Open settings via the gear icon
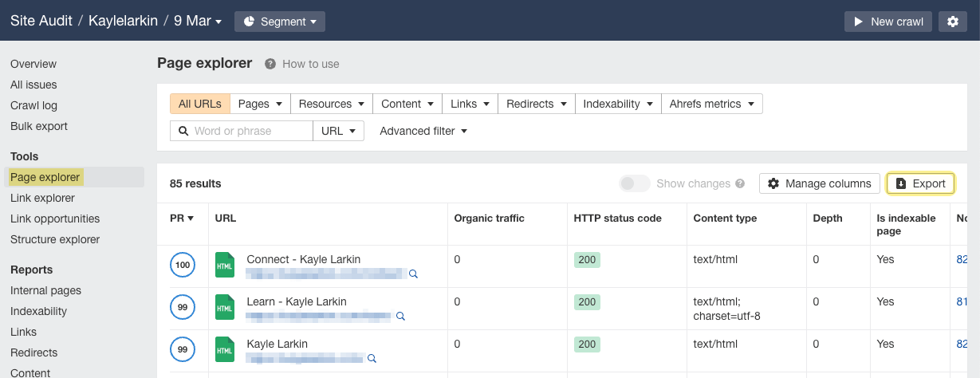 pyautogui.click(x=952, y=22)
